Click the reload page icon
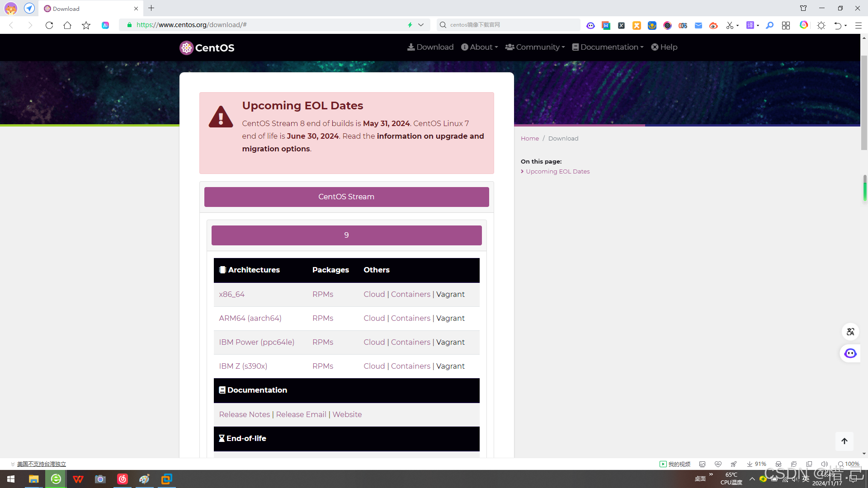The image size is (868, 488). click(49, 25)
